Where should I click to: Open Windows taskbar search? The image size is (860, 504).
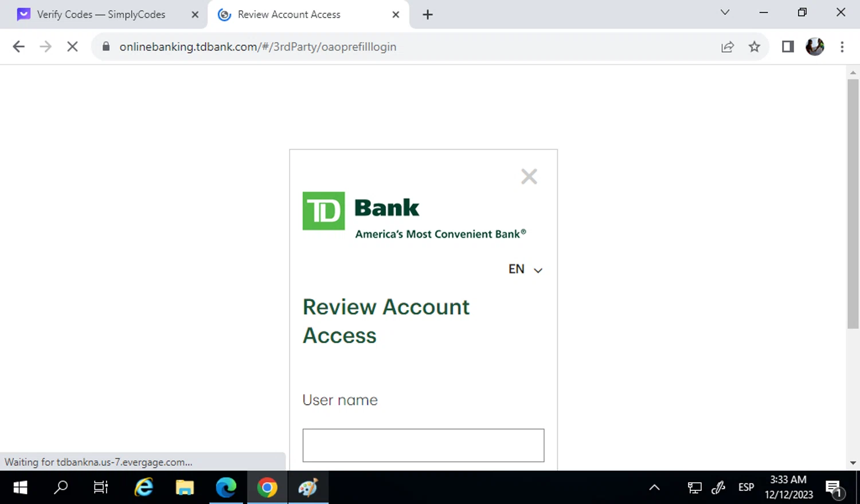coord(61,487)
